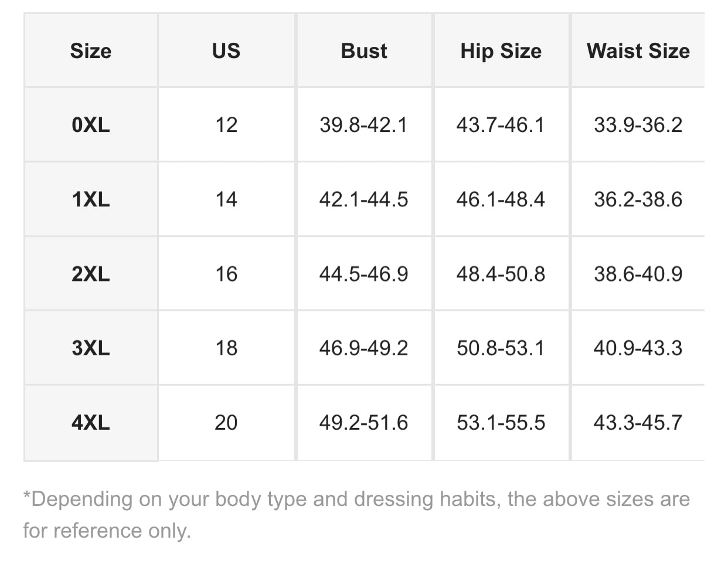
Task: Click the 0XL bust measurement 39.8-42.1
Action: 363,125
